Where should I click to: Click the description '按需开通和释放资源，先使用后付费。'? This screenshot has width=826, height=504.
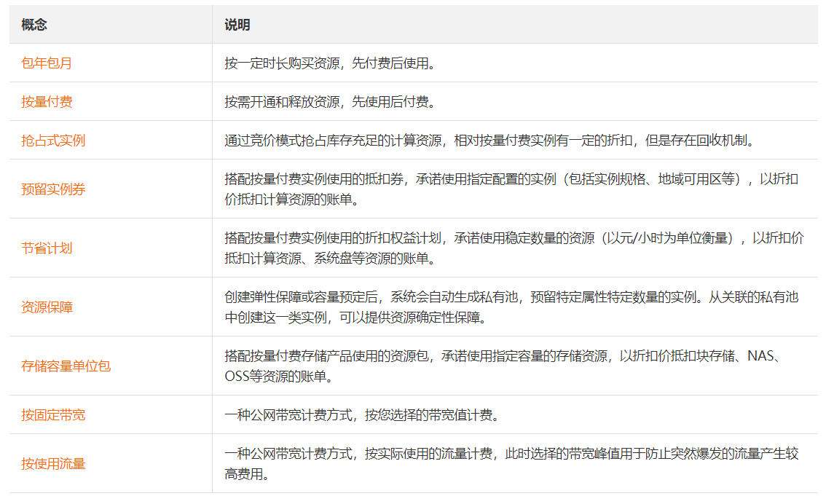(x=331, y=102)
